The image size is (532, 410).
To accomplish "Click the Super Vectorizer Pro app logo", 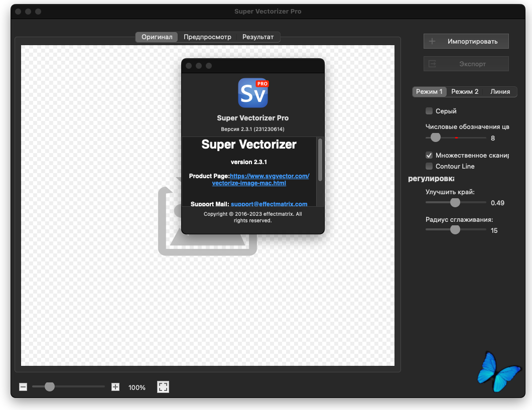I will [253, 93].
